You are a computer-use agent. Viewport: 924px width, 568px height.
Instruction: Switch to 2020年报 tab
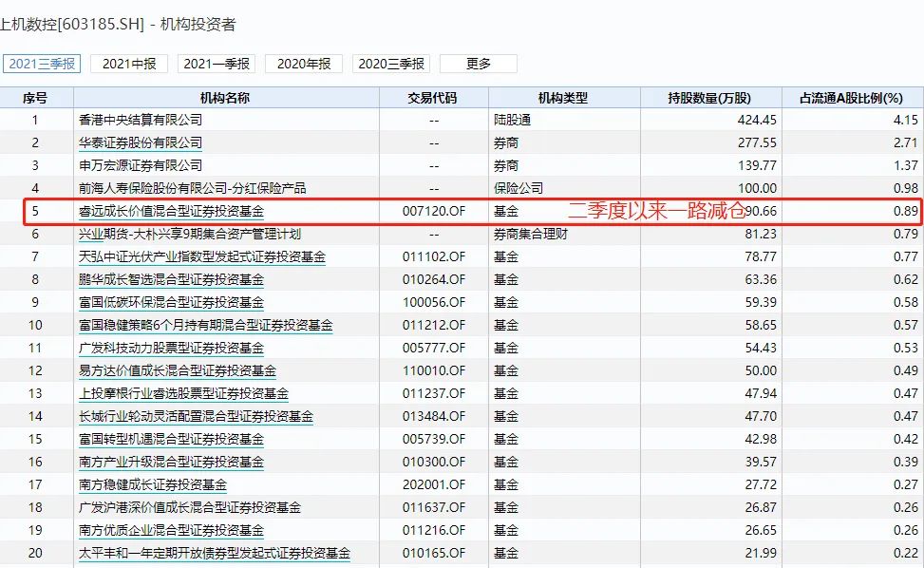coord(304,64)
